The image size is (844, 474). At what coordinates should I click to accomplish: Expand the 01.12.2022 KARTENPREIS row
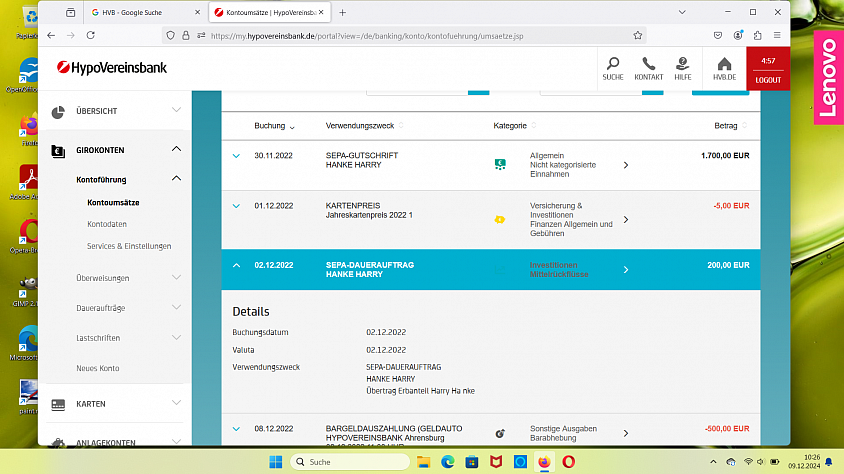pos(236,206)
